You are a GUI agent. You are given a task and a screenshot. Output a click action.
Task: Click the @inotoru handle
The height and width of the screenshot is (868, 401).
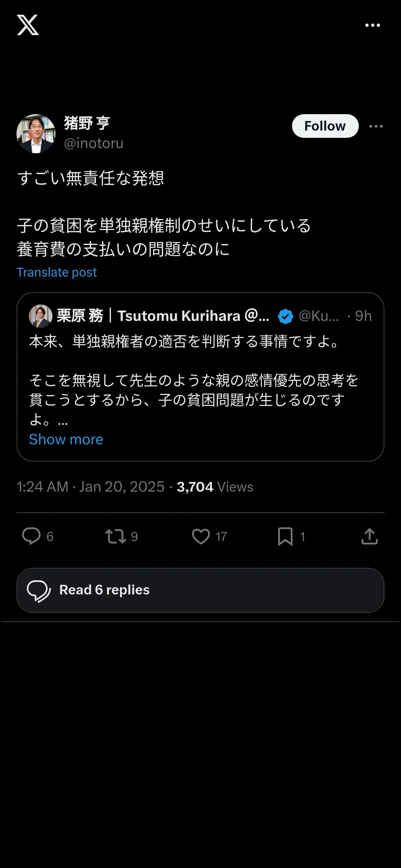click(x=94, y=143)
